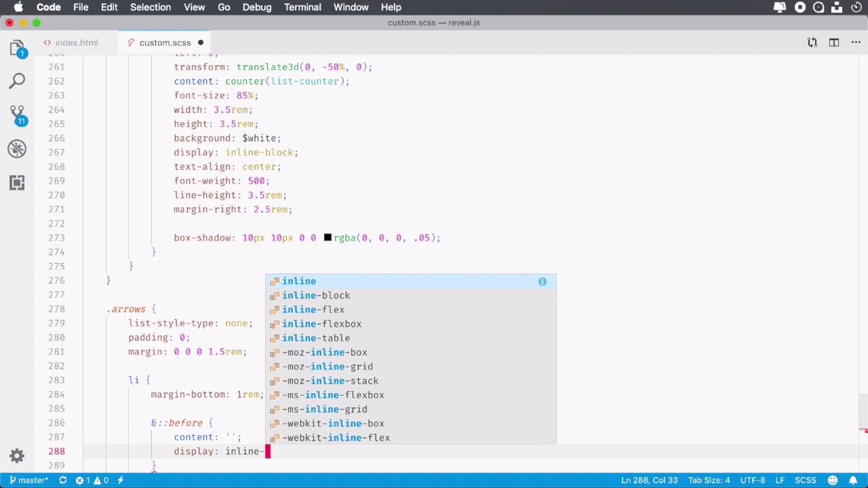
Task: Open the Debug panel icon
Action: pyautogui.click(x=17, y=149)
